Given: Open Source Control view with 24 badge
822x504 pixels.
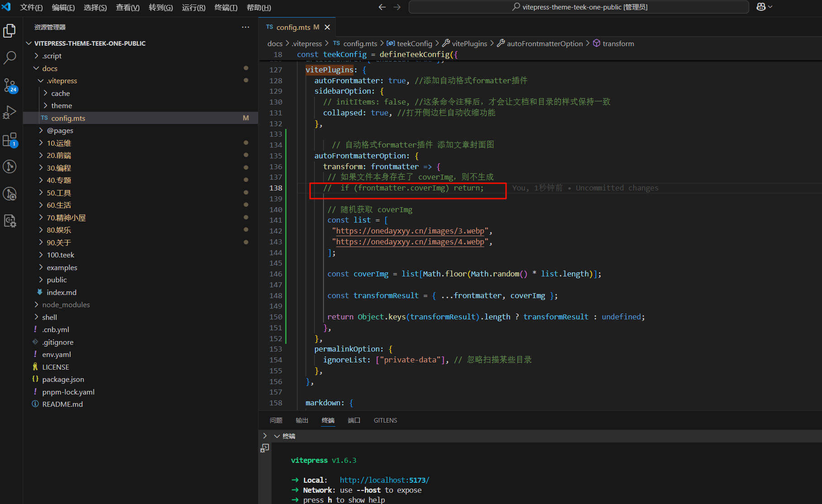Looking at the screenshot, I should pyautogui.click(x=10, y=85).
